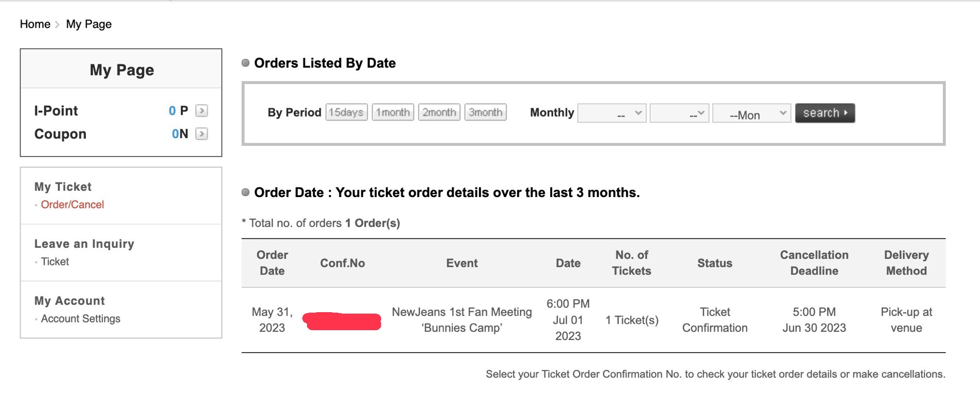This screenshot has height=398, width=980.
Task: Go to Home breadcrumb link
Action: [x=35, y=24]
